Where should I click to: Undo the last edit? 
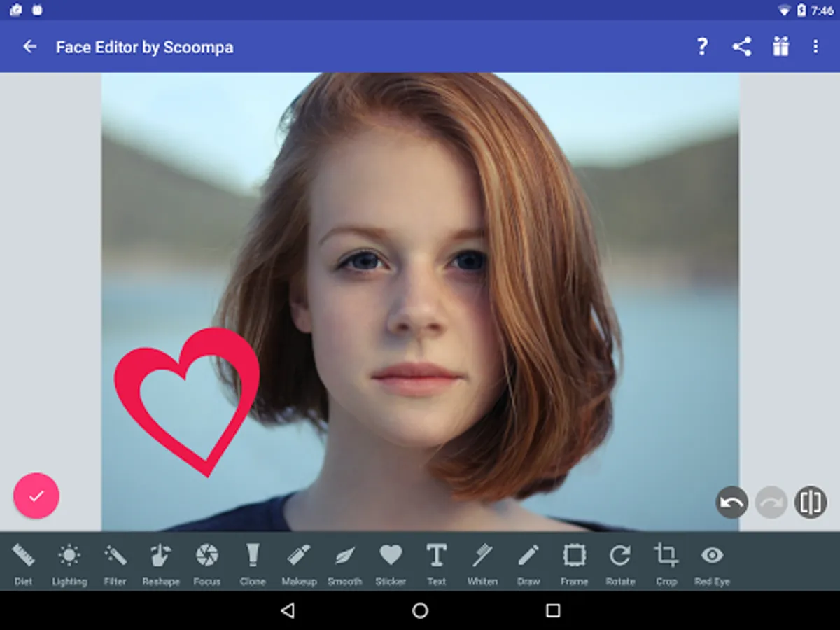[732, 503]
